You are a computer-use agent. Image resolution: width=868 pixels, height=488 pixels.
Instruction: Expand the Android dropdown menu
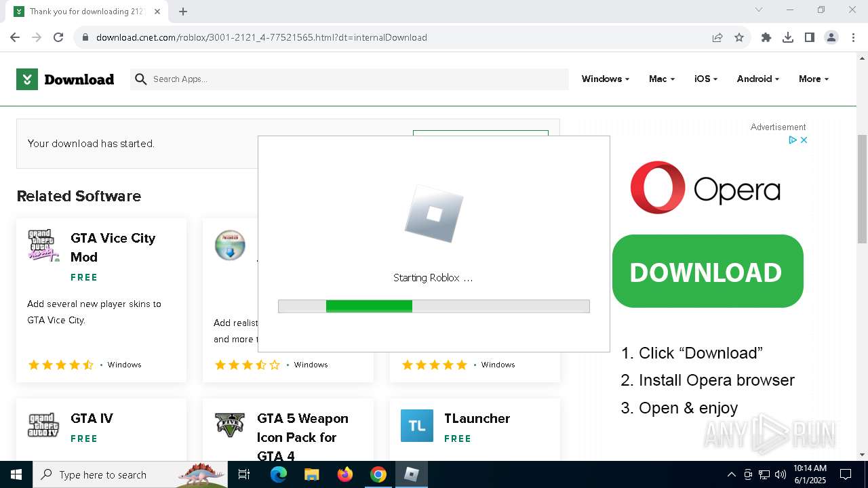coord(757,79)
